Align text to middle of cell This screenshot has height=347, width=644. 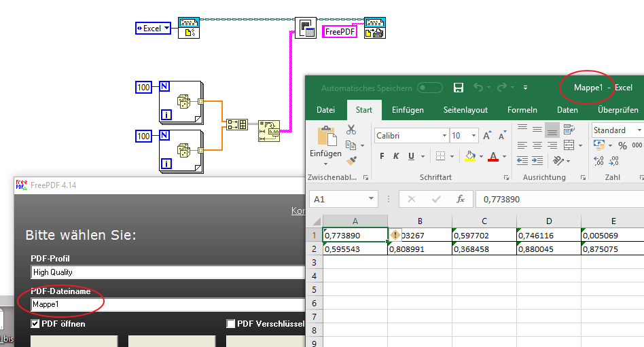537,129
